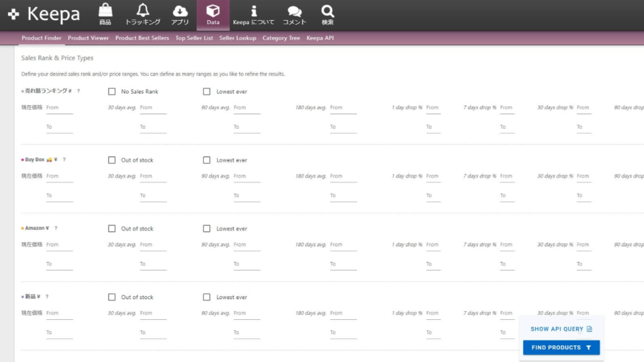644x362 pixels.
Task: Click the 売れ筋ランキング 現在価格 From field
Action: (60, 108)
